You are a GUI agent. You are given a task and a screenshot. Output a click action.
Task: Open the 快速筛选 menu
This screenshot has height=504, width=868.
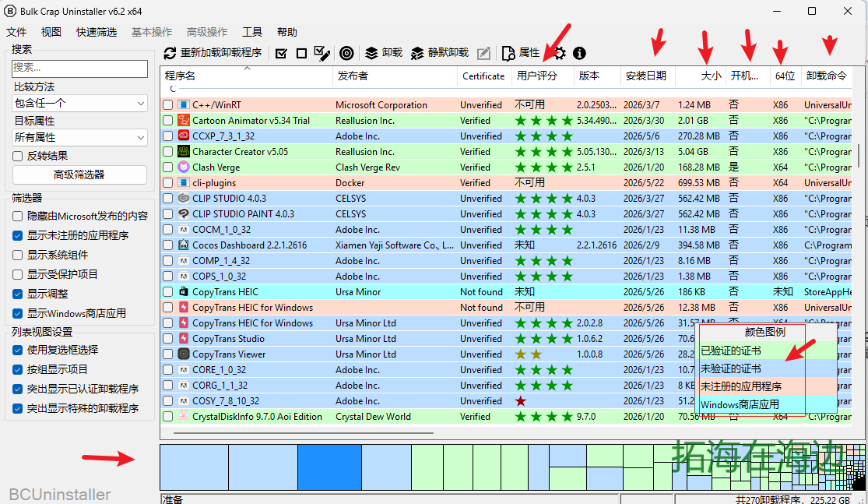[x=97, y=32]
